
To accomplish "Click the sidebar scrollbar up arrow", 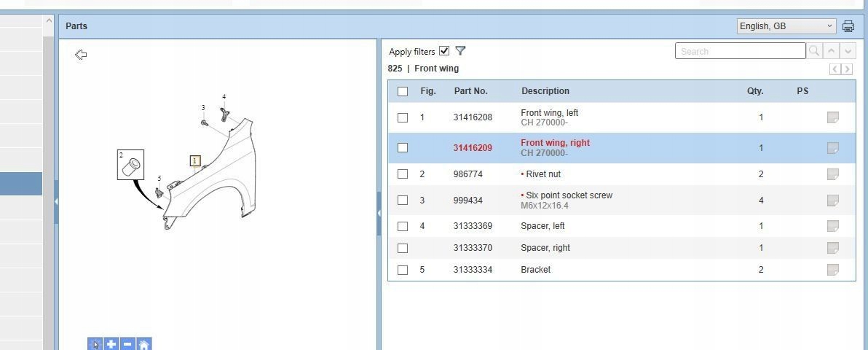I will [49, 21].
